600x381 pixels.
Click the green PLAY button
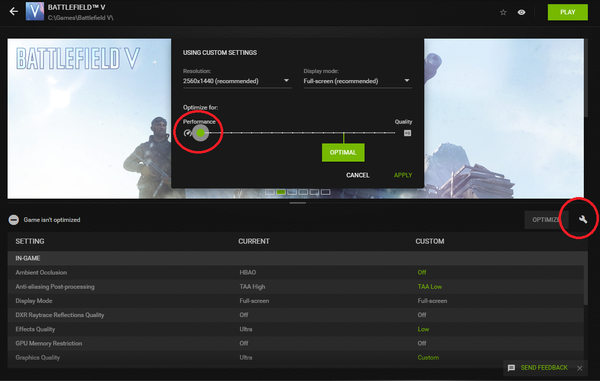click(567, 12)
